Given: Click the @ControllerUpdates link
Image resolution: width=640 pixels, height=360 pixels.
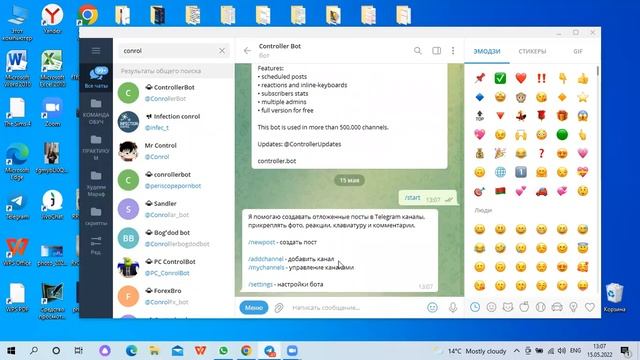Looking at the screenshot, I should (x=312, y=144).
